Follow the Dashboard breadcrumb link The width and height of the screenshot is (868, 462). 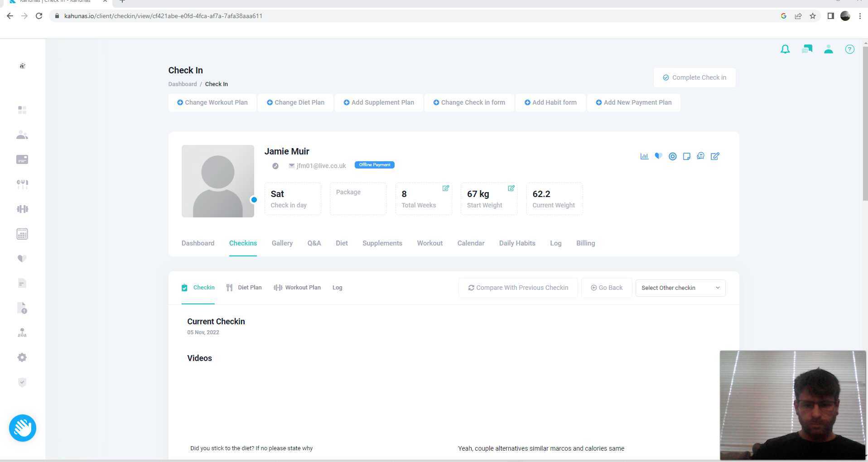[x=182, y=84]
